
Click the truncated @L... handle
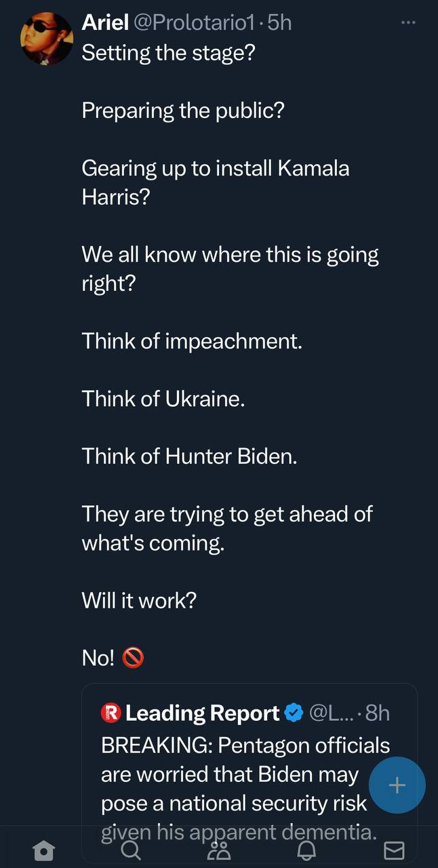(x=330, y=713)
